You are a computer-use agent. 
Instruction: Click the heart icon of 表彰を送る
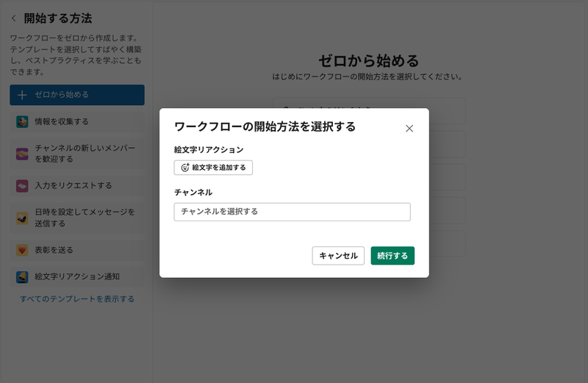pyautogui.click(x=22, y=250)
